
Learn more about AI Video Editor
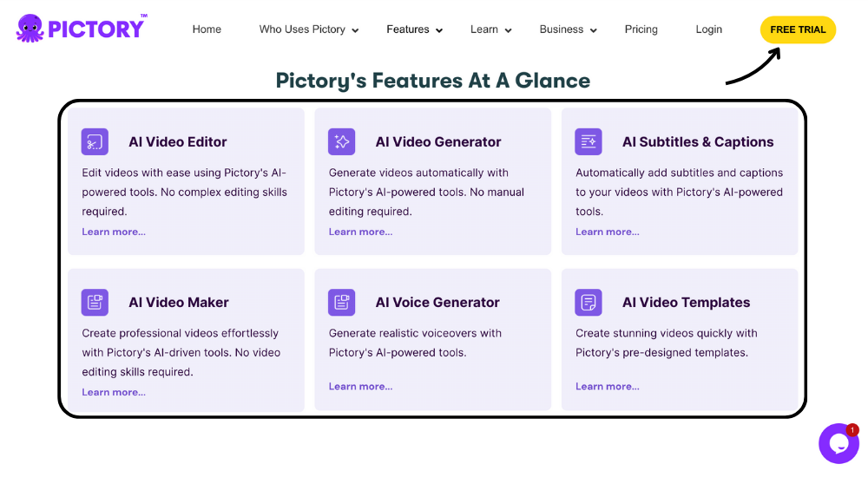[114, 232]
